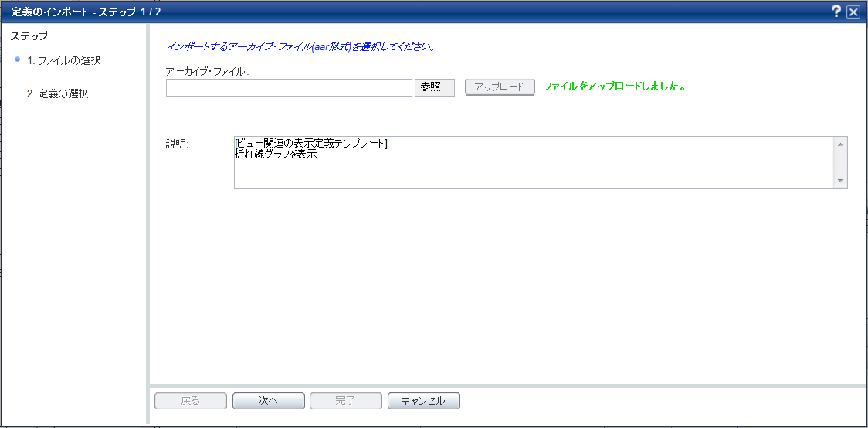The image size is (868, 428).
Task: Click inside the 説明 description text area
Action: 534,162
